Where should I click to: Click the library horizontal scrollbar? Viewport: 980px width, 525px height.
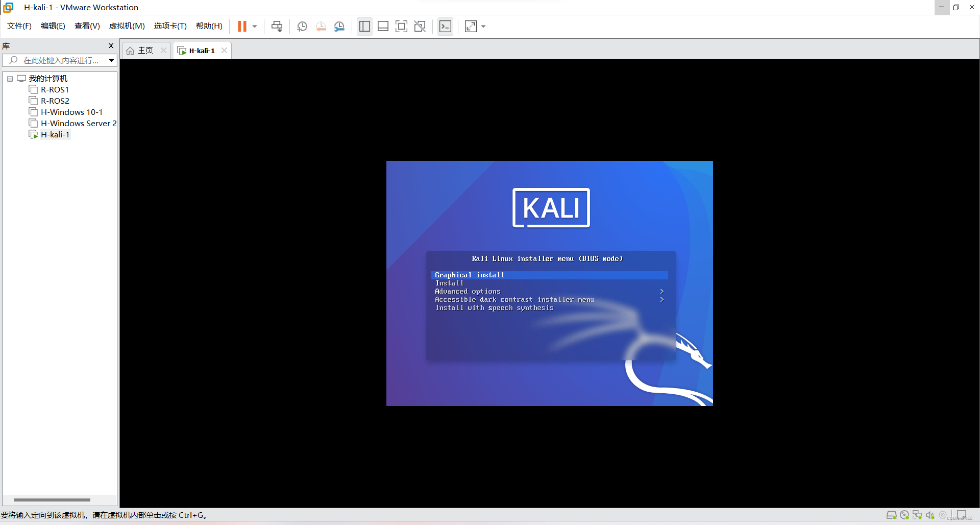pos(52,500)
